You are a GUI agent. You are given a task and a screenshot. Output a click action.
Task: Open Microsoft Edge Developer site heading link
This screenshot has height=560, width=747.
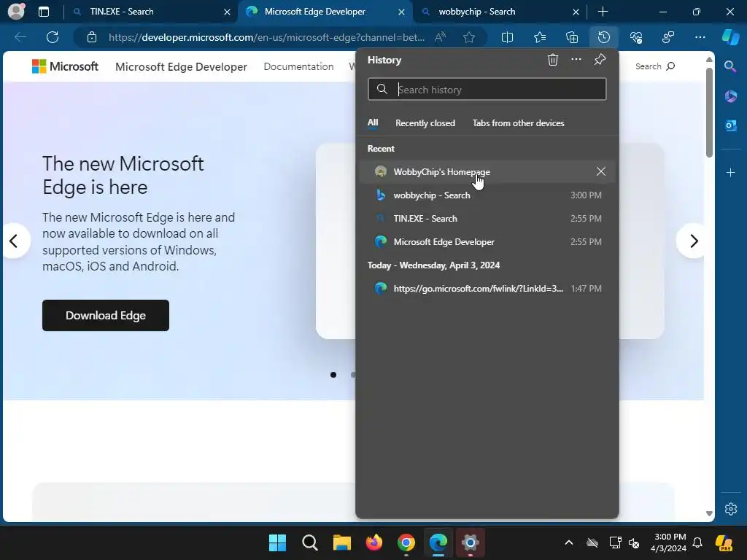(x=181, y=67)
